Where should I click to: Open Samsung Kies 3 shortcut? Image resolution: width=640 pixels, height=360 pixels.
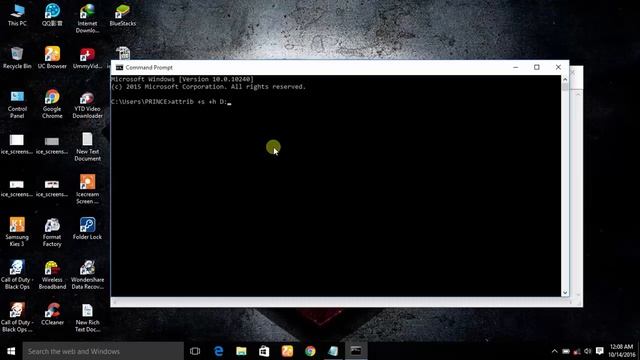17,232
